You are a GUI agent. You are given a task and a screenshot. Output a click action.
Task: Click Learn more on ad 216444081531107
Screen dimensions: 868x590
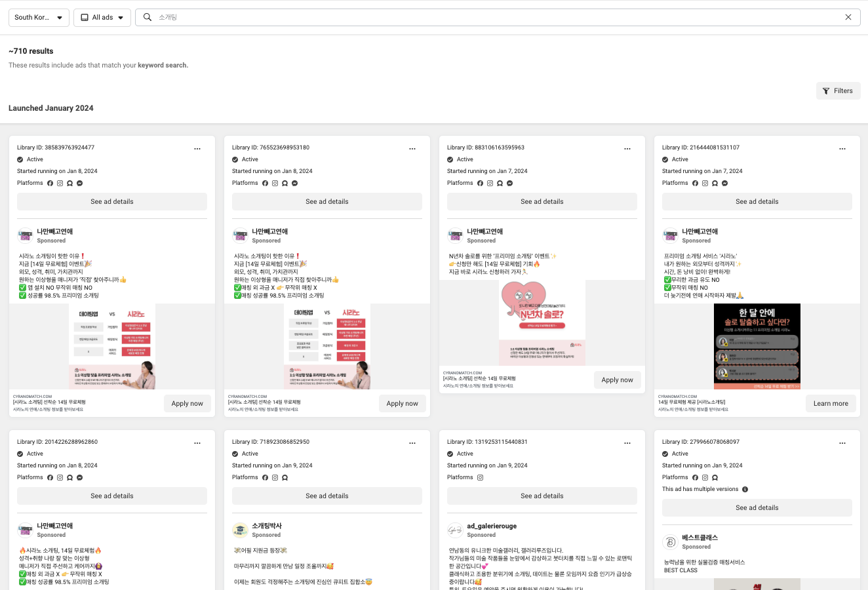click(831, 404)
